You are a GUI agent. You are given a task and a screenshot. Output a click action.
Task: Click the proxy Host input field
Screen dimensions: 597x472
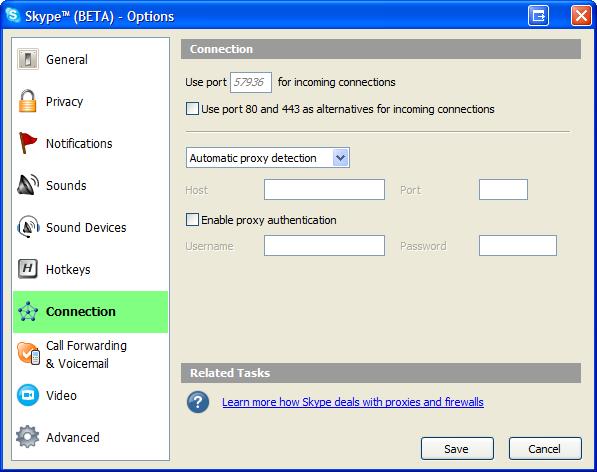click(324, 190)
